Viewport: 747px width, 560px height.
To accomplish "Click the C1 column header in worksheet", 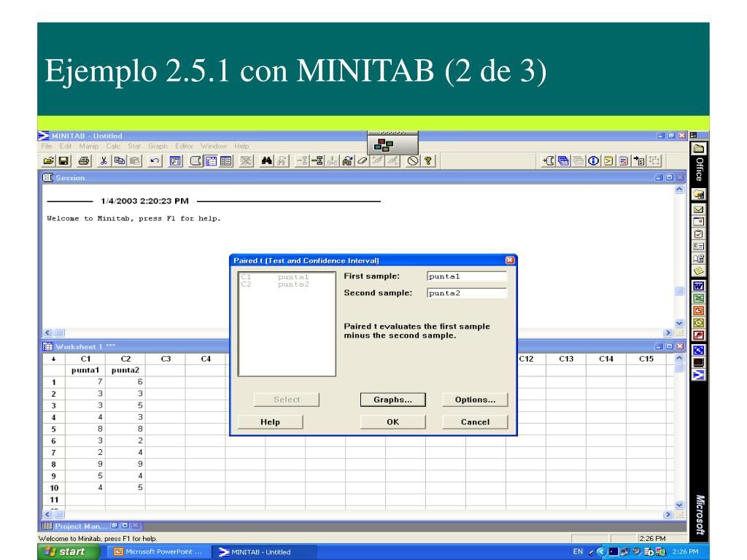I will point(85,359).
